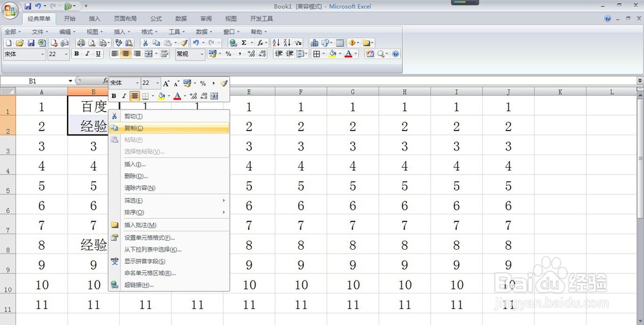The width and height of the screenshot is (644, 325).
Task: Apply yellow fill color in the mini toolbar
Action: 162,96
